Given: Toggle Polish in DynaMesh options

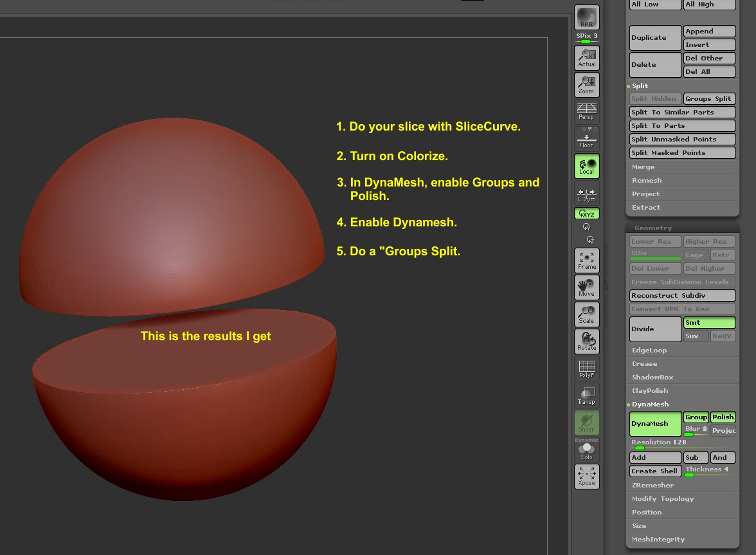Looking at the screenshot, I should tap(723, 417).
